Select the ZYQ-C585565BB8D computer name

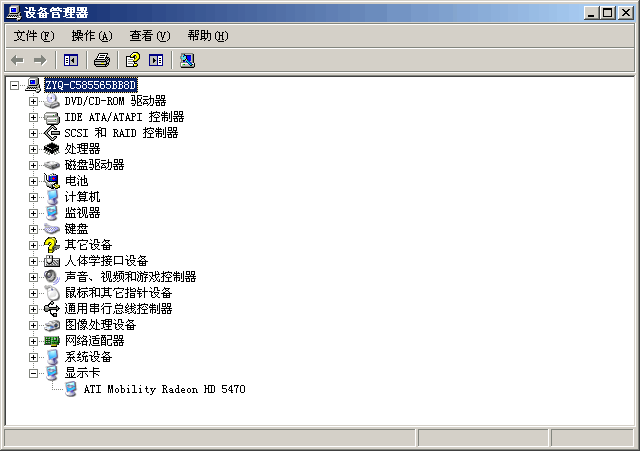(91, 85)
